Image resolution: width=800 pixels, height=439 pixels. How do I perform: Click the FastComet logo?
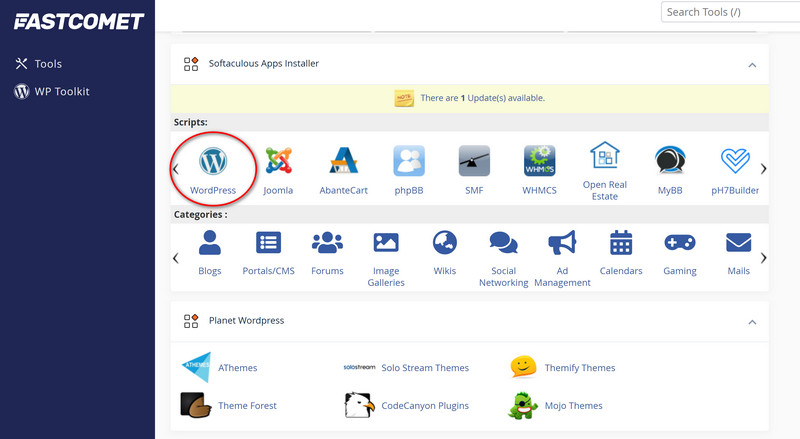click(79, 21)
